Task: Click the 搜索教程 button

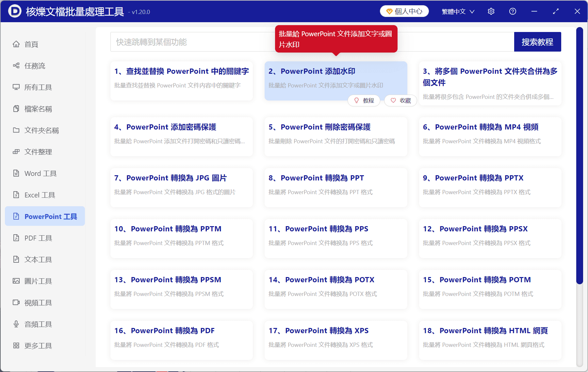Action: [537, 42]
